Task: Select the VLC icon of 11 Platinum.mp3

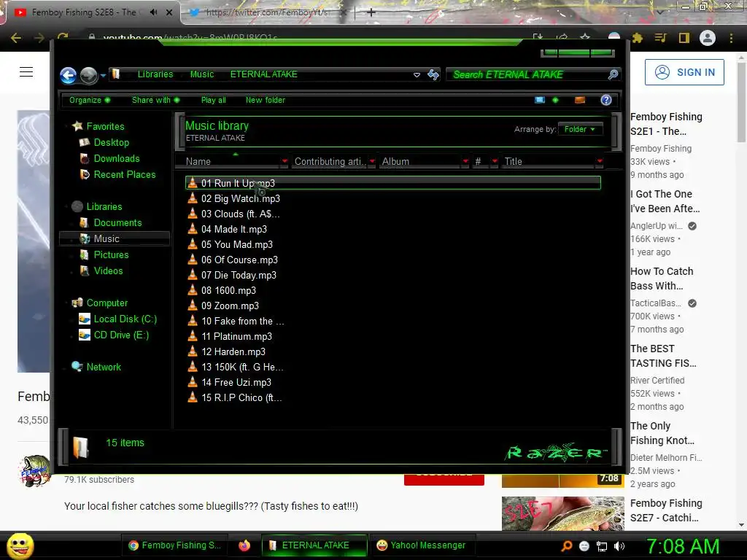Action: (x=193, y=335)
